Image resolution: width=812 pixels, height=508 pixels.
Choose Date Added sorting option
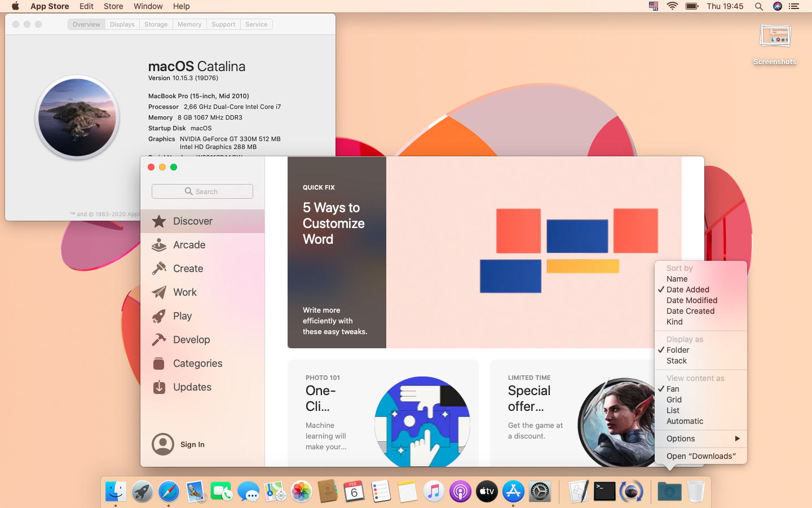(x=701, y=290)
